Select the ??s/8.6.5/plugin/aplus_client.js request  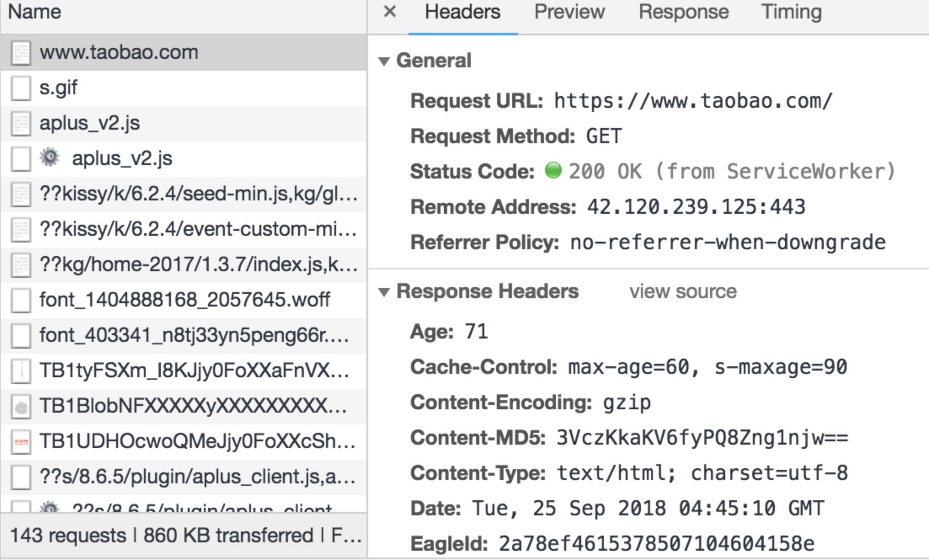click(x=197, y=477)
